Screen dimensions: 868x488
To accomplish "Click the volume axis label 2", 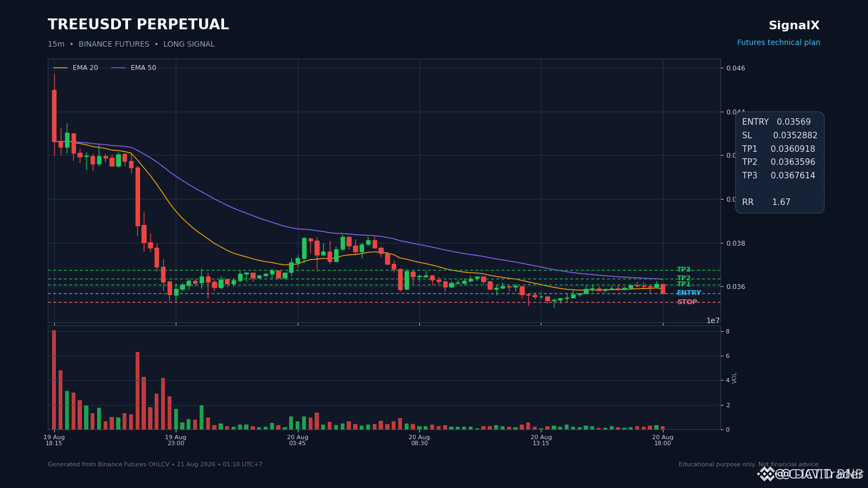I will tap(727, 405).
